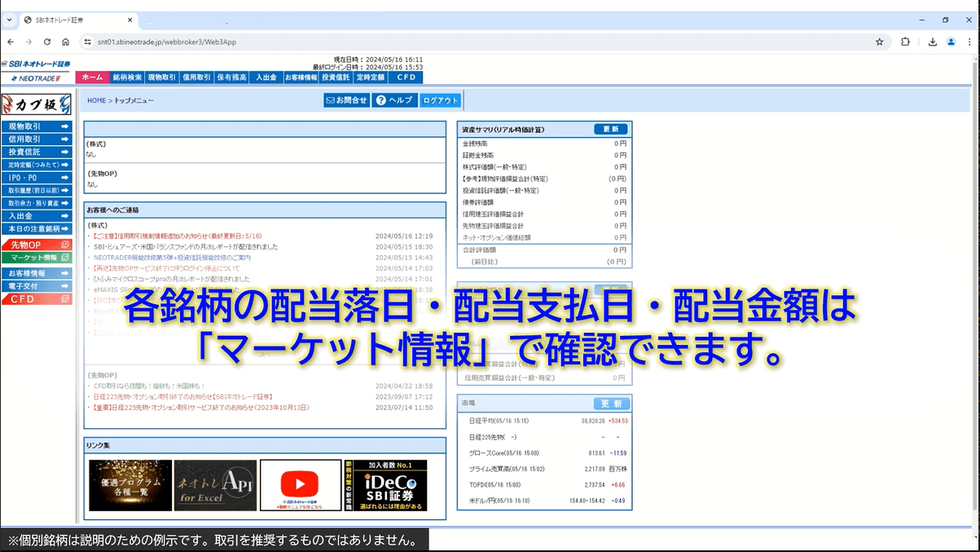980x552 pixels.
Task: Open 信用取引 in the left sidebar
Action: 37,139
